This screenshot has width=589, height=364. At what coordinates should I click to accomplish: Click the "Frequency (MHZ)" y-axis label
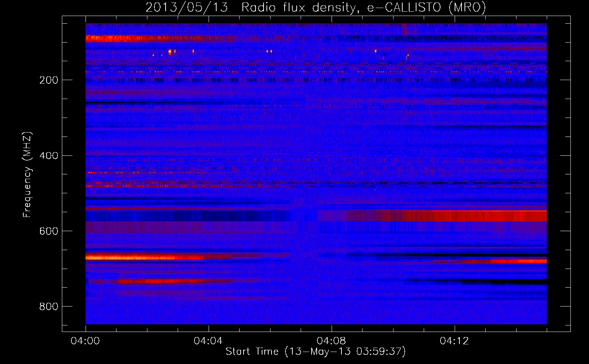pos(27,174)
